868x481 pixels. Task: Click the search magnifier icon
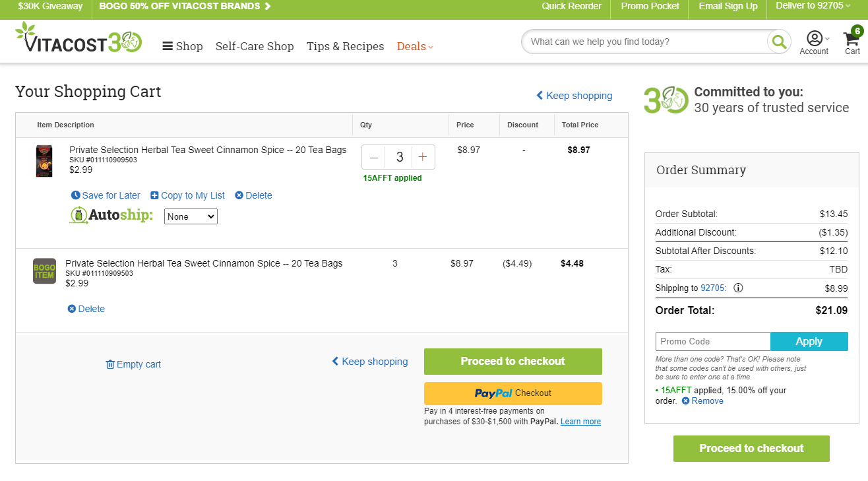point(779,42)
